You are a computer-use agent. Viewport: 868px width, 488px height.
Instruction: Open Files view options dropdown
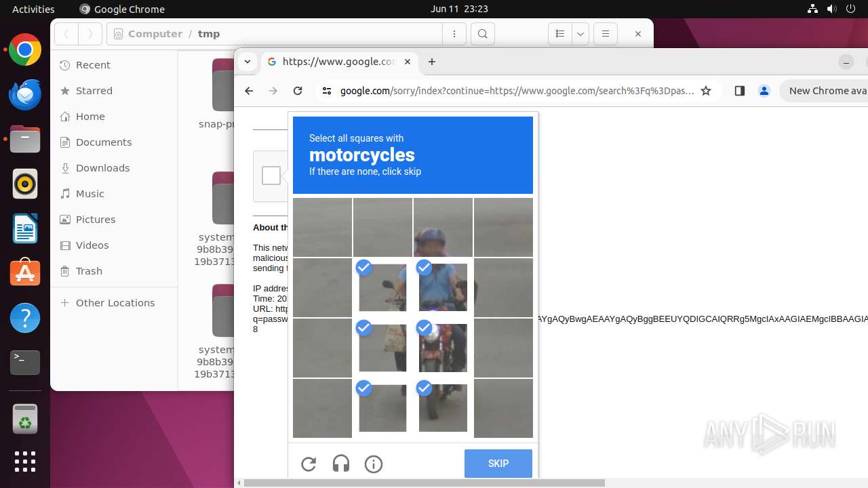tap(580, 34)
